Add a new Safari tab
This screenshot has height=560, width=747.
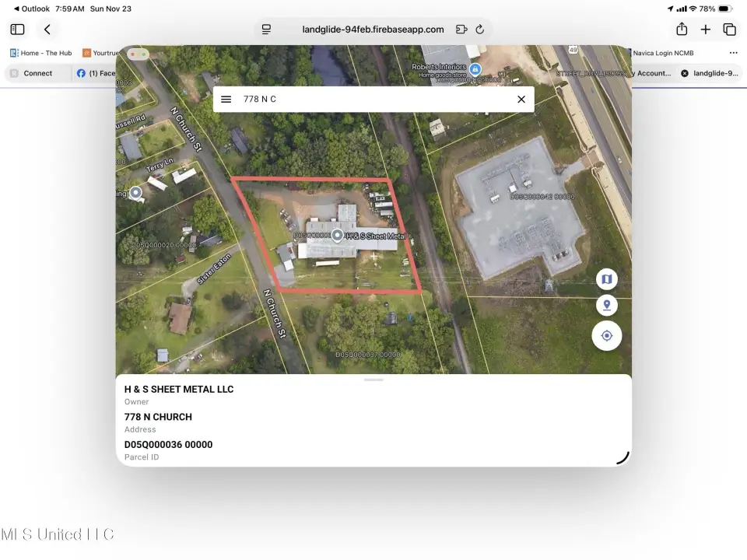pyautogui.click(x=706, y=30)
